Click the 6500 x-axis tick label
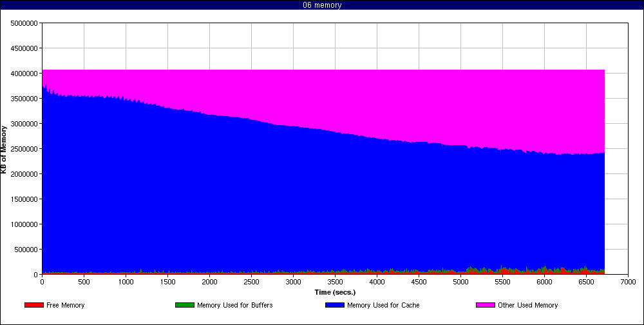This screenshot has height=325, width=644. (x=587, y=282)
